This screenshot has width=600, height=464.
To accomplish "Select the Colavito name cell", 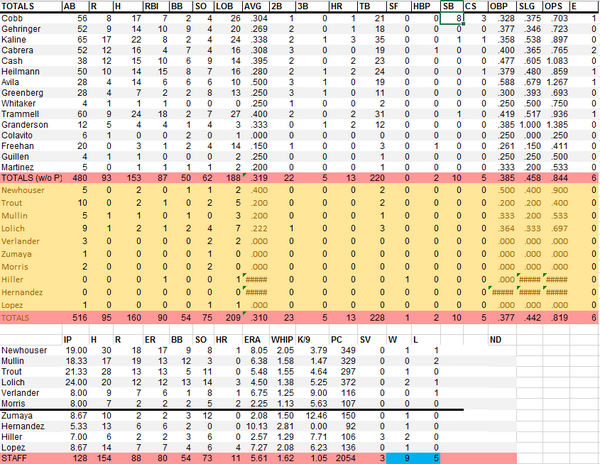I will click(x=31, y=135).
